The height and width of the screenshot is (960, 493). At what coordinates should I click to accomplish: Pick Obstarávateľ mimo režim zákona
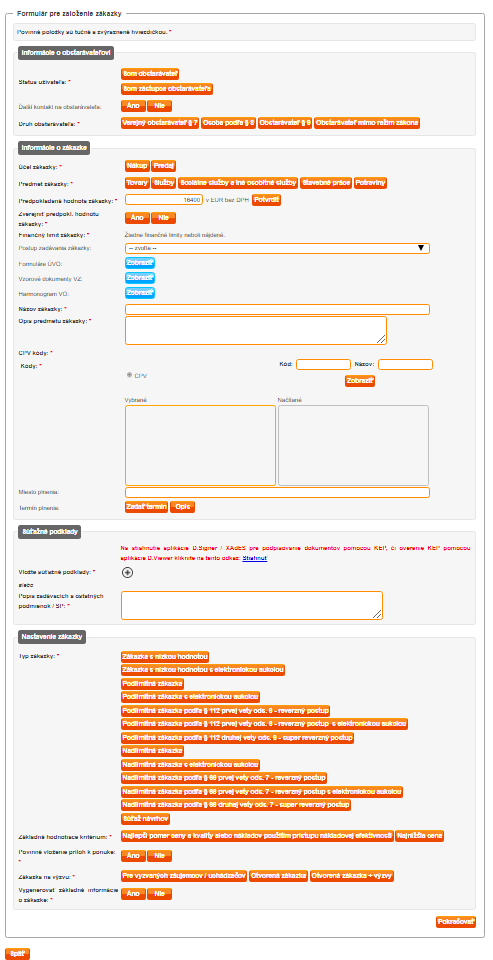(x=367, y=123)
